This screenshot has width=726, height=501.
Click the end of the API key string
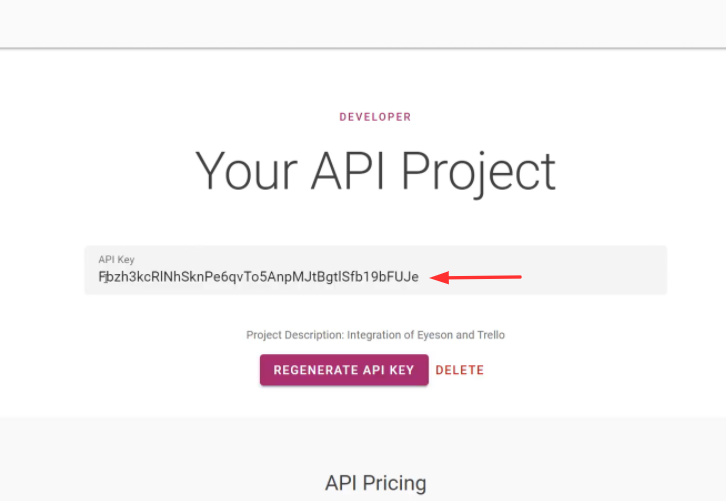(x=419, y=277)
